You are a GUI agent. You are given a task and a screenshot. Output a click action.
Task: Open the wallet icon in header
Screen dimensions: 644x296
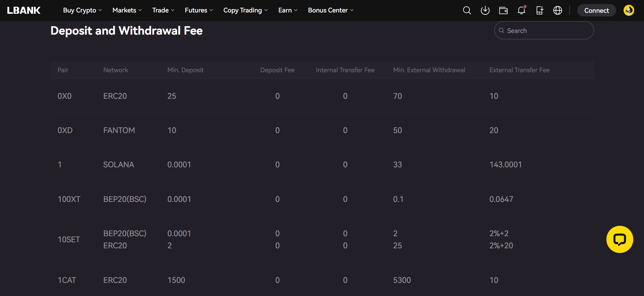click(x=503, y=10)
